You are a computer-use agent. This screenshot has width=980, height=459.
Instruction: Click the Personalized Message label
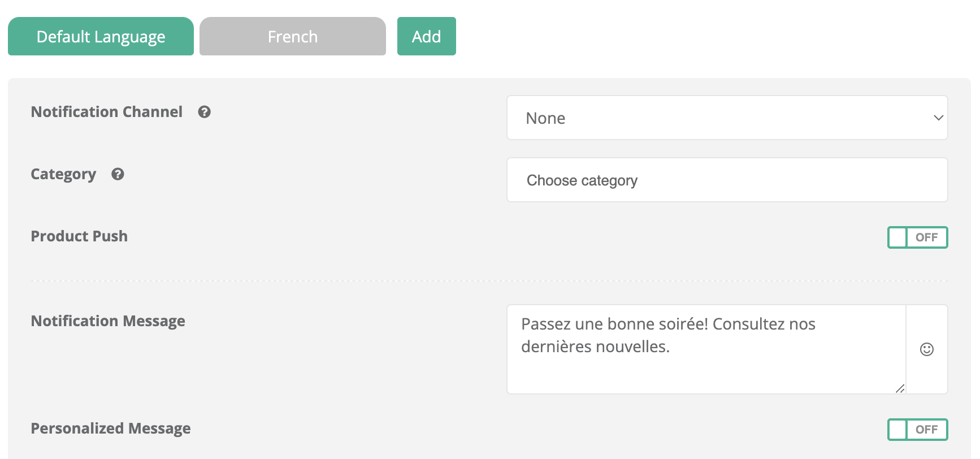click(x=111, y=428)
